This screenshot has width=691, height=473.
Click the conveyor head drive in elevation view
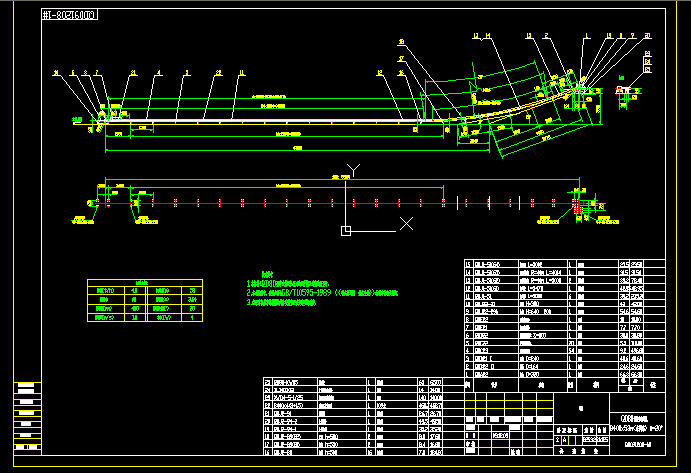[x=582, y=91]
